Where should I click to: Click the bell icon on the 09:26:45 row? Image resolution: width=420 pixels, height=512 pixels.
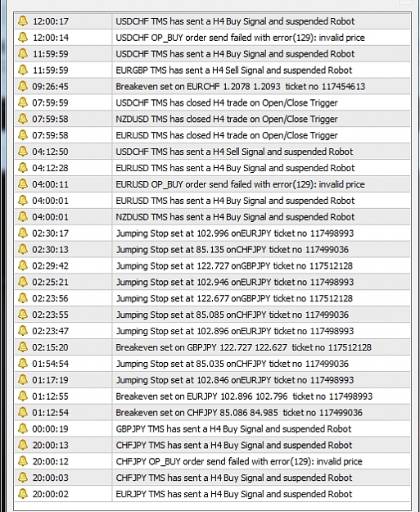(x=23, y=86)
